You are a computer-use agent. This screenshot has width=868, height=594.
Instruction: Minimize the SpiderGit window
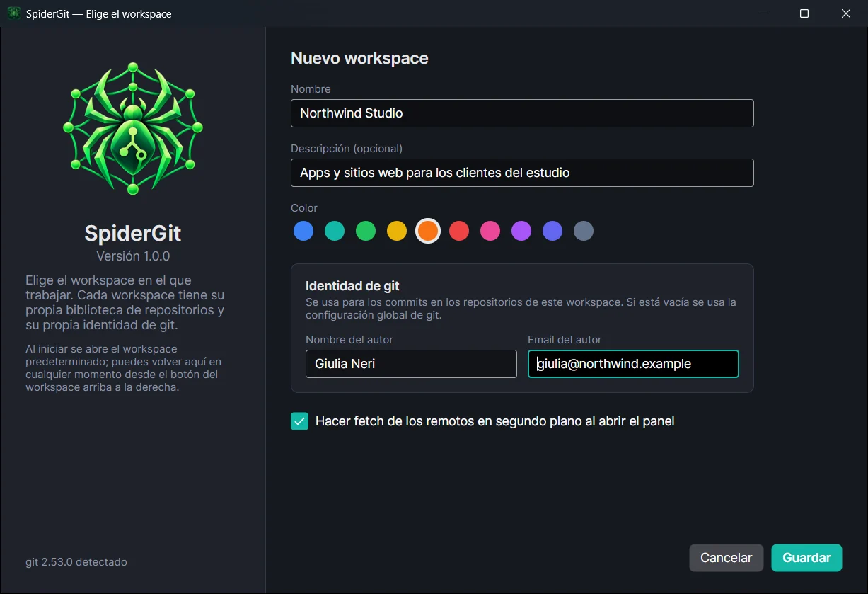[x=763, y=13]
